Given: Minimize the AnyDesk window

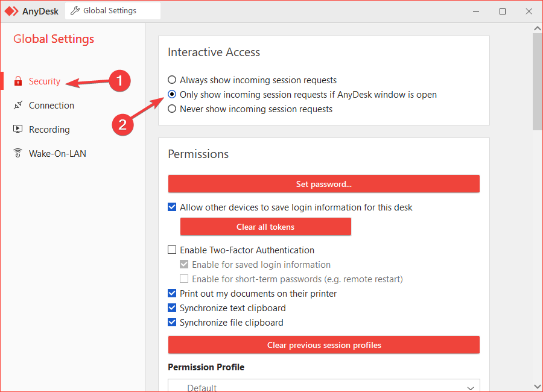Looking at the screenshot, I should [476, 11].
